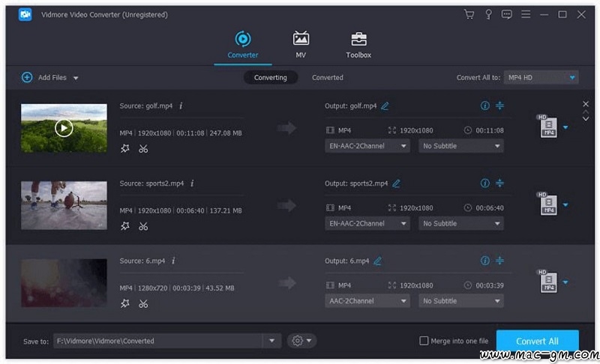Enable Merge into one file checkbox

(x=424, y=341)
